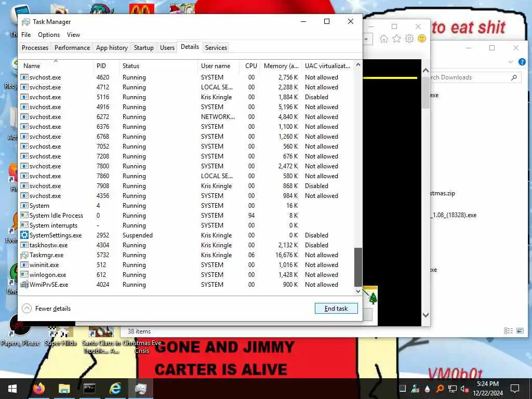Select the WmiPrvSE.exe process icon
The image size is (532, 399).
(24, 285)
